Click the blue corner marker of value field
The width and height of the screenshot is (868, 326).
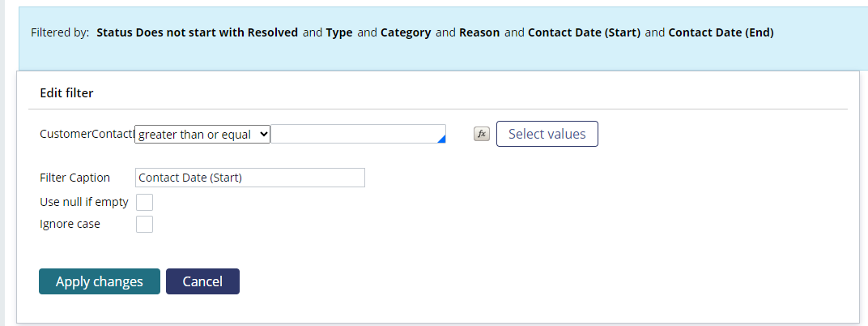442,139
